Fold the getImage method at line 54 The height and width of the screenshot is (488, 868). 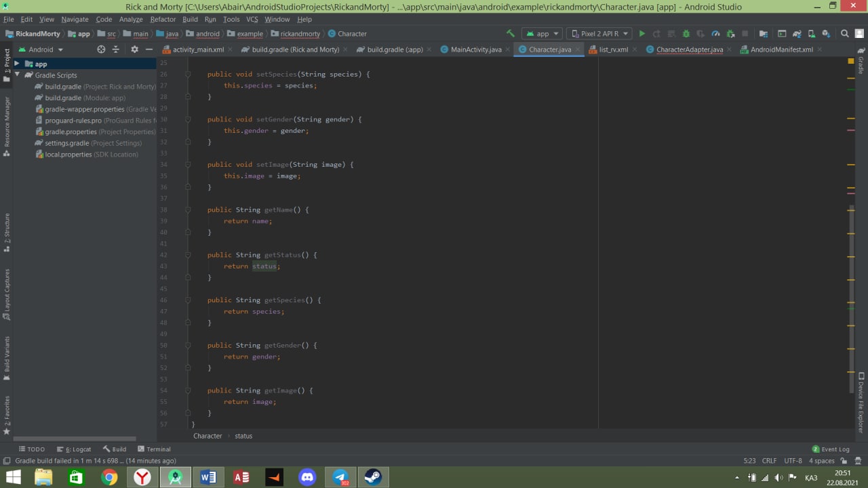[188, 390]
